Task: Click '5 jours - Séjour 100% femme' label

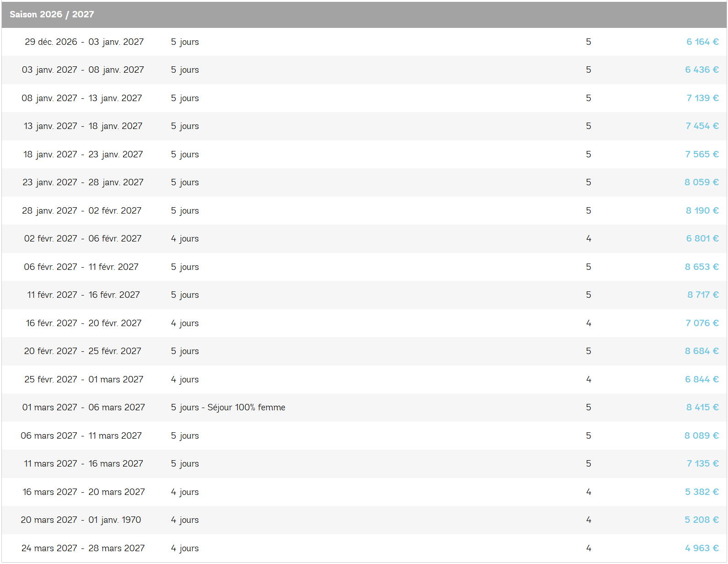Action: [228, 408]
